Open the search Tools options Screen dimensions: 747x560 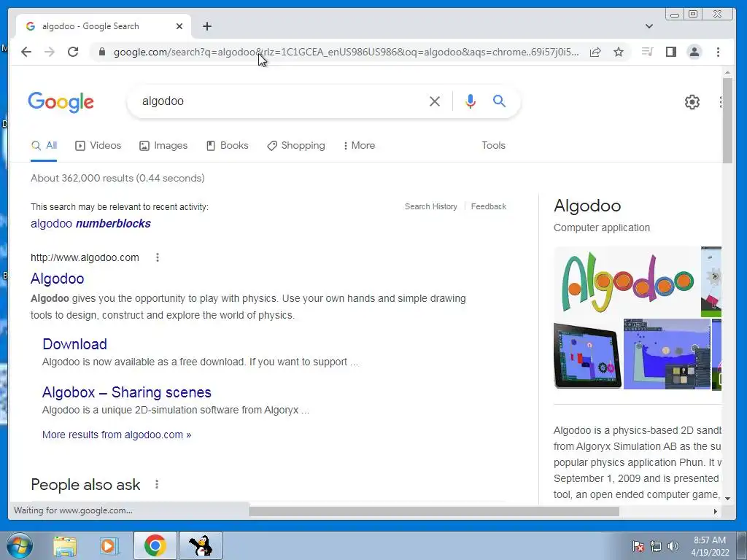coord(493,146)
